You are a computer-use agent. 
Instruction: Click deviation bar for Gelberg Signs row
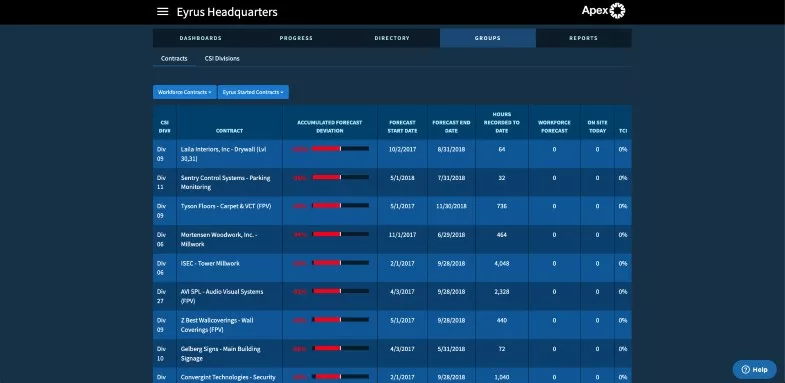pyautogui.click(x=340, y=348)
